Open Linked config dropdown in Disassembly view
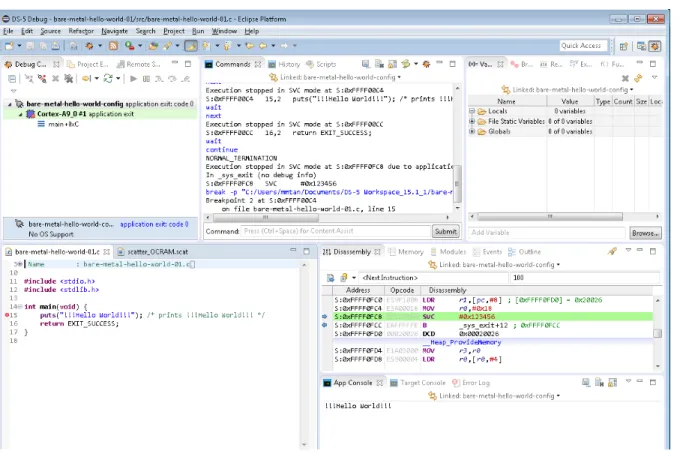 pyautogui.click(x=558, y=265)
